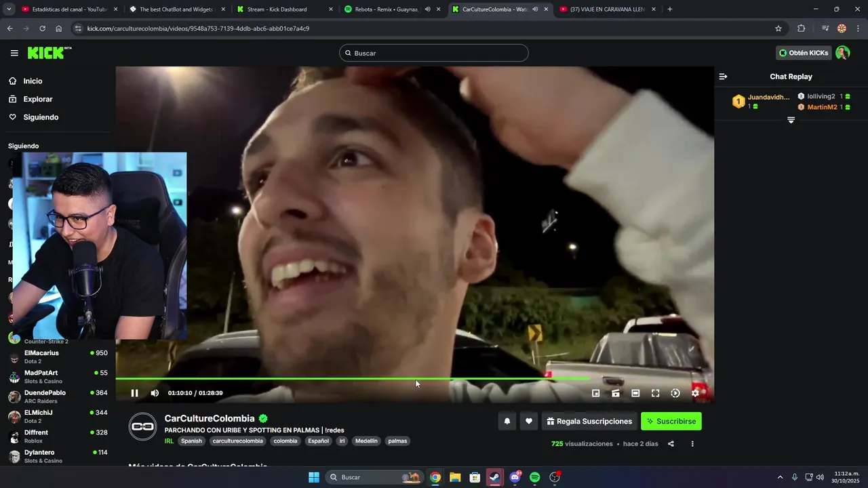Select the carculturecolombia tag
This screenshot has width=868, height=488.
[x=237, y=441]
